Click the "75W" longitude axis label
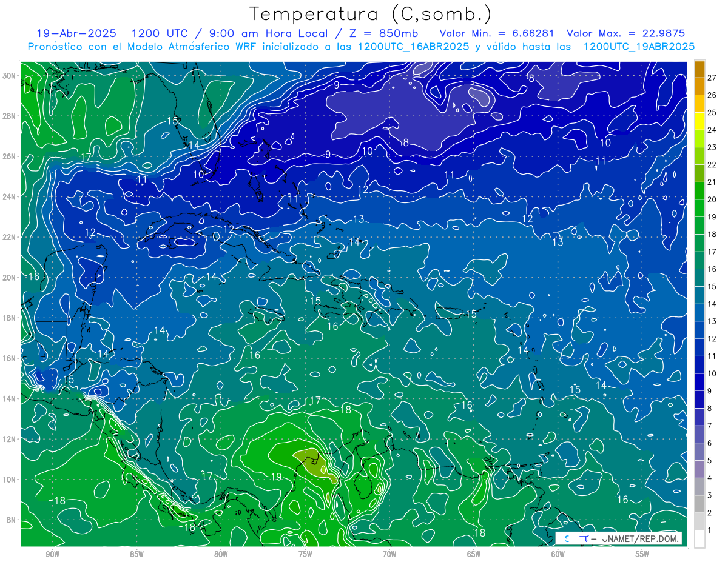728x562 pixels. [x=305, y=554]
